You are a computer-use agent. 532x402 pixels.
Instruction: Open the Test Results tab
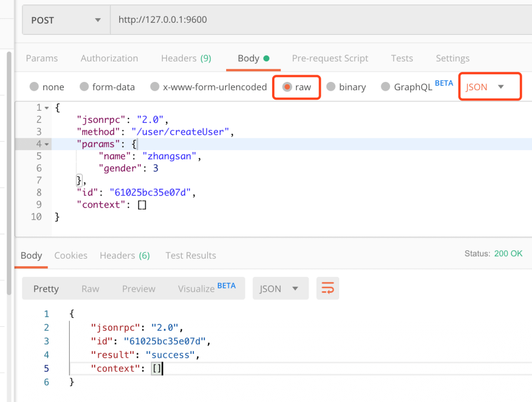191,255
